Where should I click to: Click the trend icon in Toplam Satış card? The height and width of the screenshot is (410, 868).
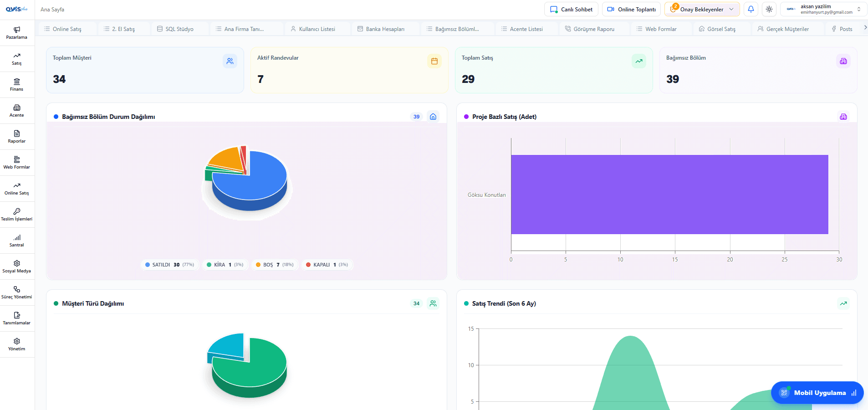coord(639,61)
